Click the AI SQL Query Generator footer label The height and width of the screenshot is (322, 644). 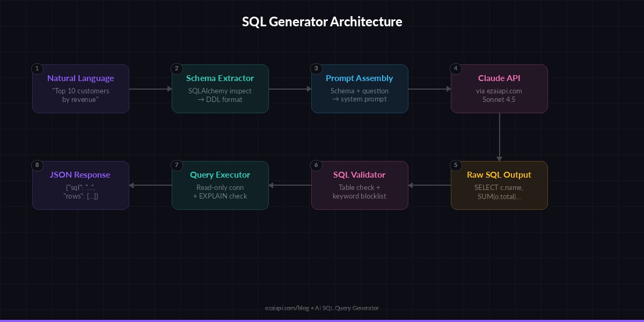347,308
